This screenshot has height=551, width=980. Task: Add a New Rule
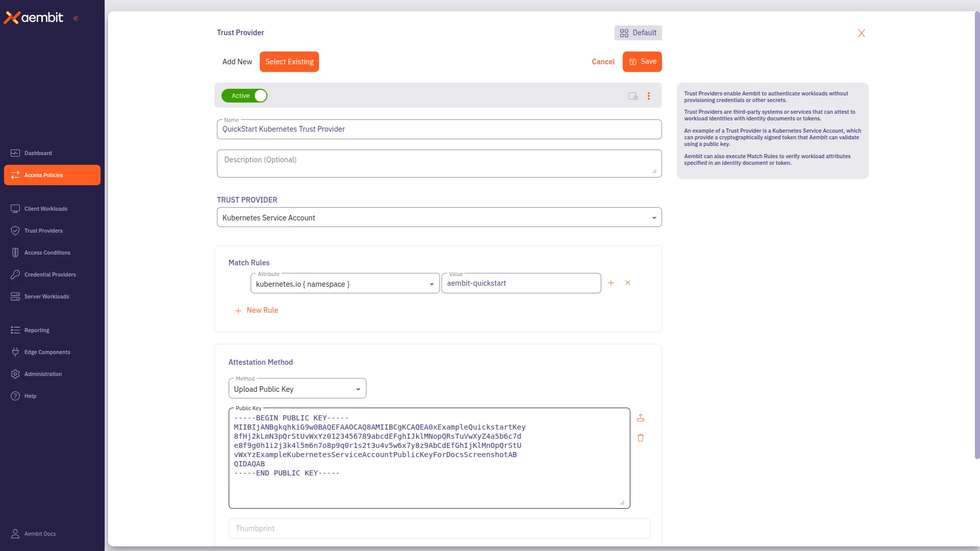pos(256,310)
